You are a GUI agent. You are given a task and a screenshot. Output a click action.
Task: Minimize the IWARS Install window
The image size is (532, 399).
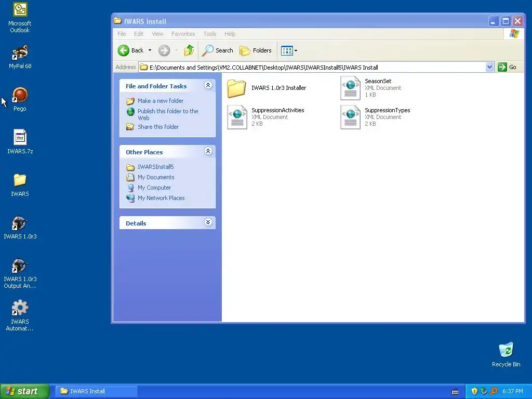click(493, 21)
